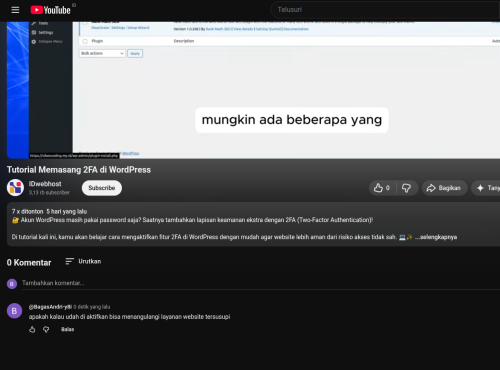Click the Deactivate plugin link in video

pyautogui.click(x=100, y=28)
